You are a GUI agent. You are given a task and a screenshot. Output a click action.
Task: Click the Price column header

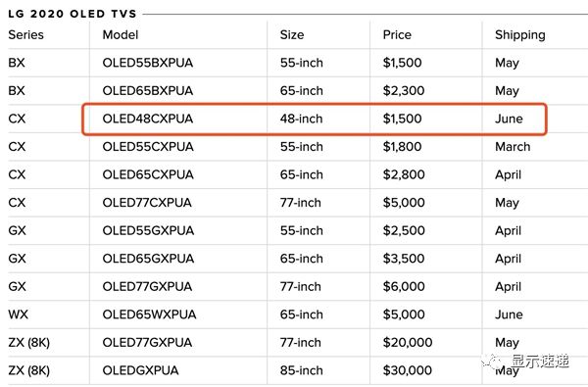point(397,35)
